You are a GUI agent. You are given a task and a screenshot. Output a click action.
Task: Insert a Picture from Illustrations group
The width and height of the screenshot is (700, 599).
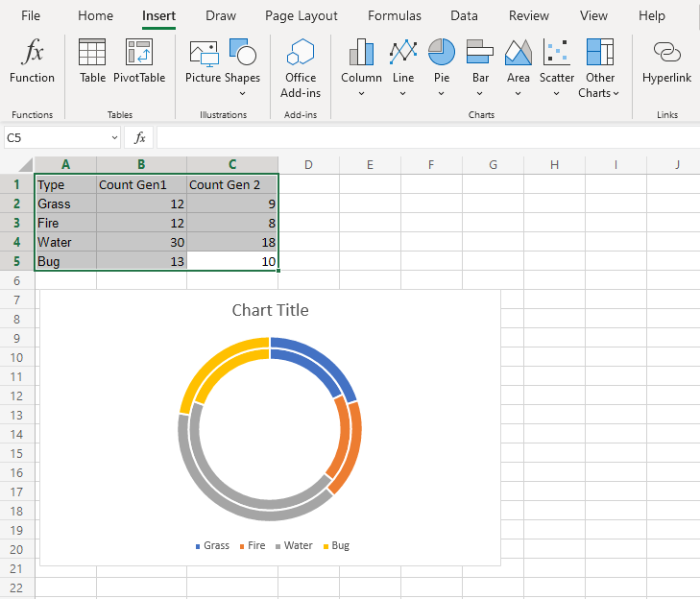tap(203, 54)
